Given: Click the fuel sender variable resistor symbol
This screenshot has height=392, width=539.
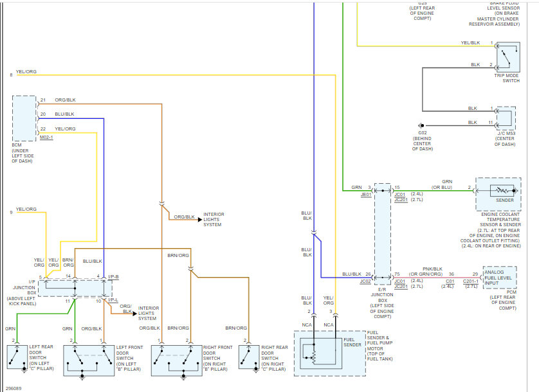Looking at the screenshot, I should [313, 357].
